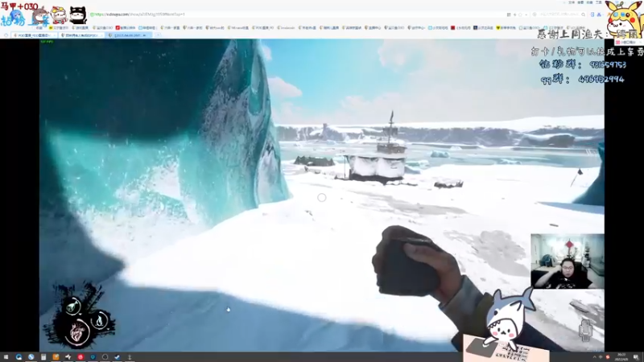Click the ship in the frozen landscape
Image resolution: width=644 pixels, height=362 pixels.
coord(378,153)
